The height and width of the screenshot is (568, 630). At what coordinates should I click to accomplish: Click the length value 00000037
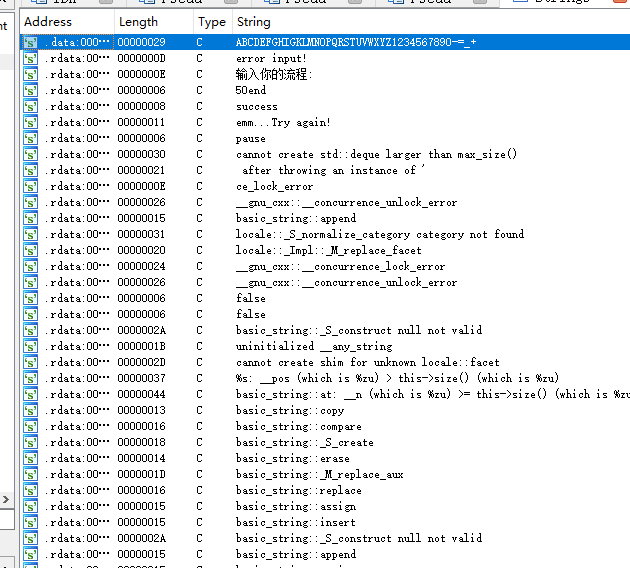141,378
